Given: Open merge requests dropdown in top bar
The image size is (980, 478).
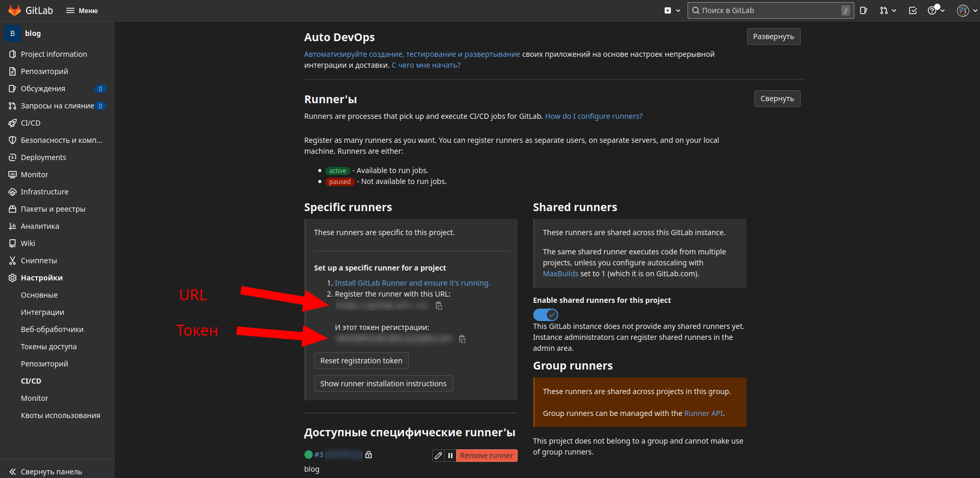Looking at the screenshot, I should click(x=888, y=10).
